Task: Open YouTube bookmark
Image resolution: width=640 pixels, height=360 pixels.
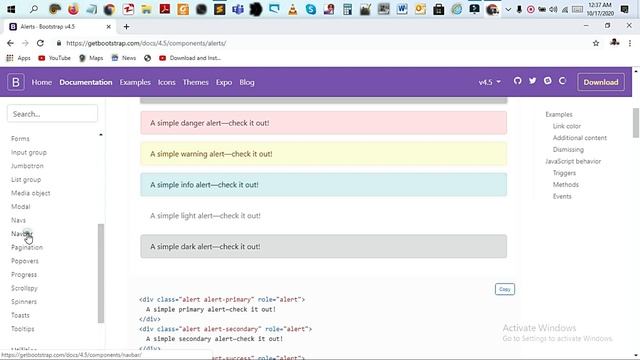Action: [54, 58]
